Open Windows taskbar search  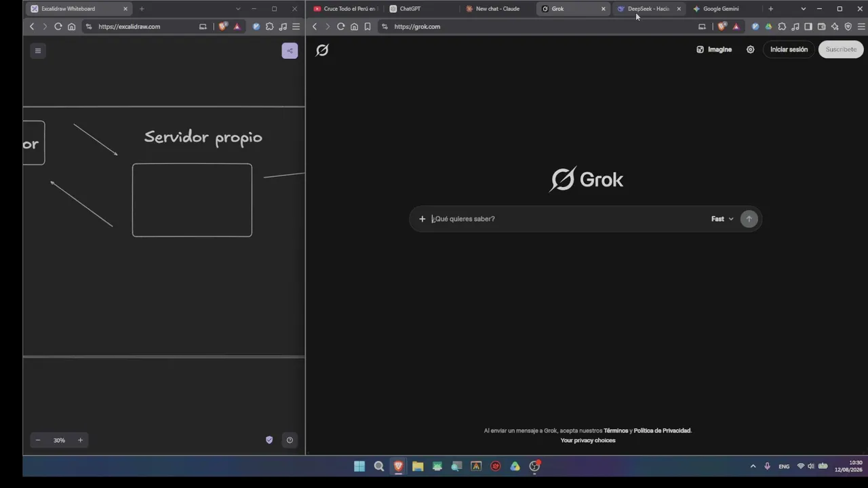pyautogui.click(x=379, y=466)
